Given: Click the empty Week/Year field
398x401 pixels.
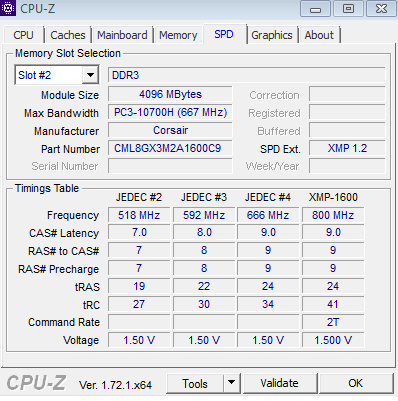Looking at the screenshot, I should [x=347, y=166].
